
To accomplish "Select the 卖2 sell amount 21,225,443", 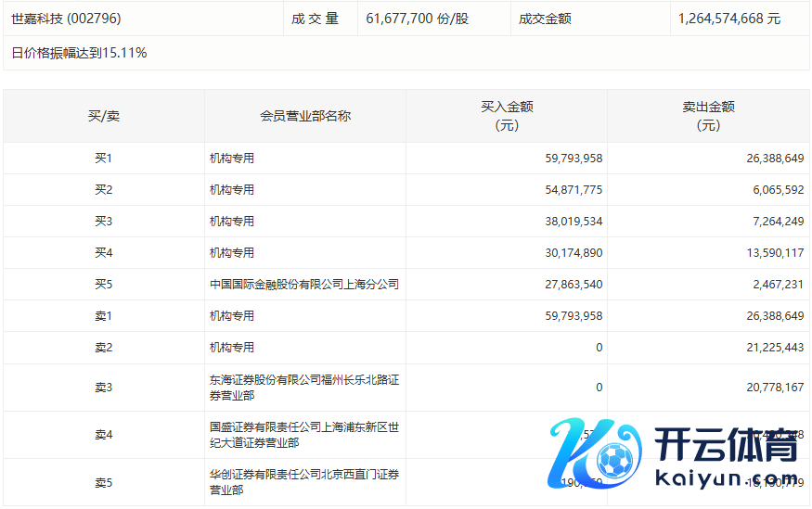I will point(773,348).
